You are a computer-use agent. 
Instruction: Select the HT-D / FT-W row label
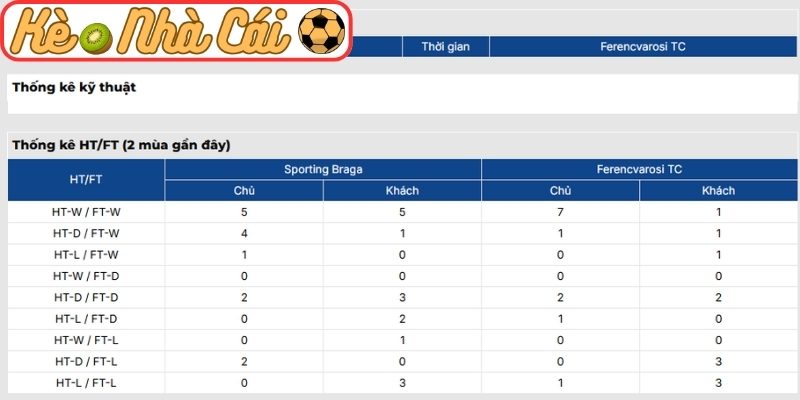(x=86, y=233)
